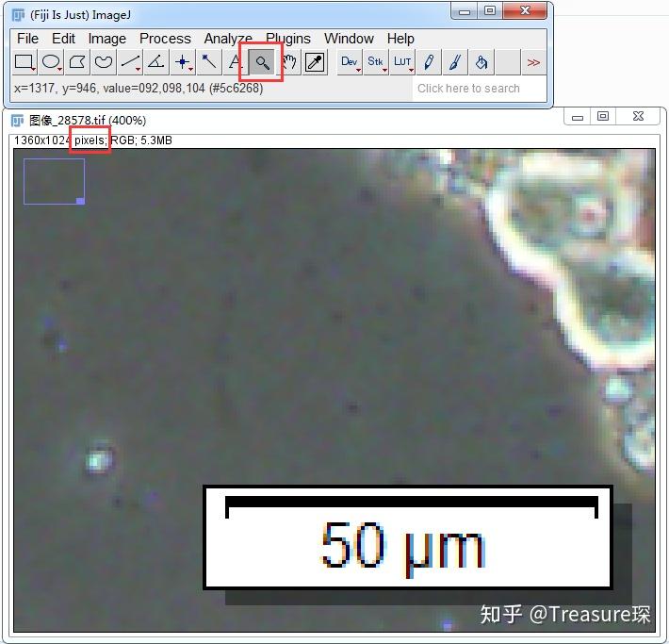Open the LUT lookup tables menu
Image resolution: width=669 pixels, height=644 pixels.
[402, 62]
